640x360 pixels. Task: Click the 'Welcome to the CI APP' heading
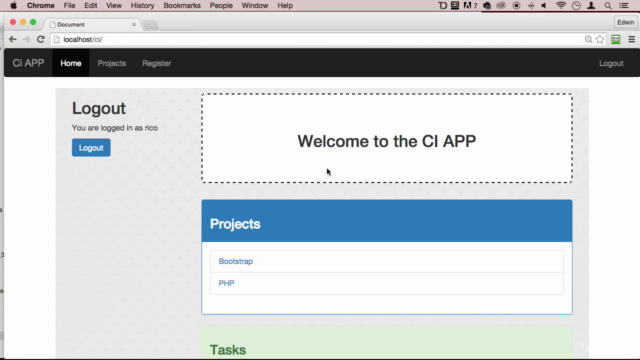point(387,141)
